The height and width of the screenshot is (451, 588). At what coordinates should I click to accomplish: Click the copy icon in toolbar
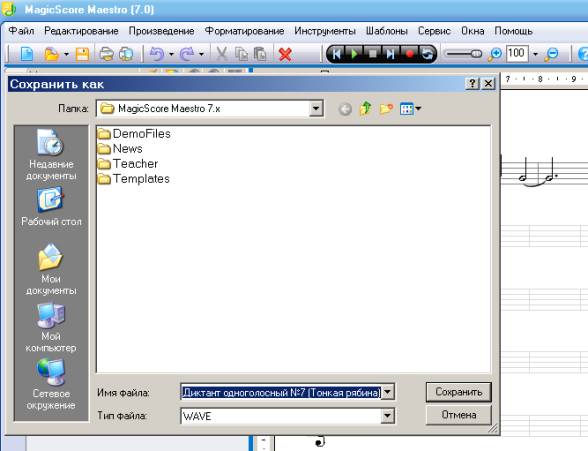coord(241,54)
